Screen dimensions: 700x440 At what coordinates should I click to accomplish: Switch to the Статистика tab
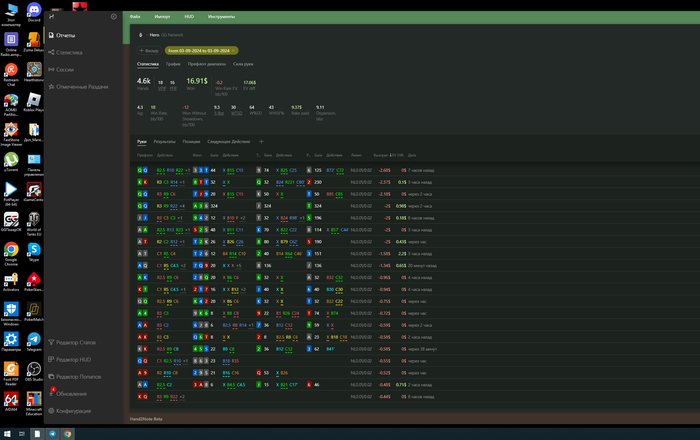(x=148, y=64)
